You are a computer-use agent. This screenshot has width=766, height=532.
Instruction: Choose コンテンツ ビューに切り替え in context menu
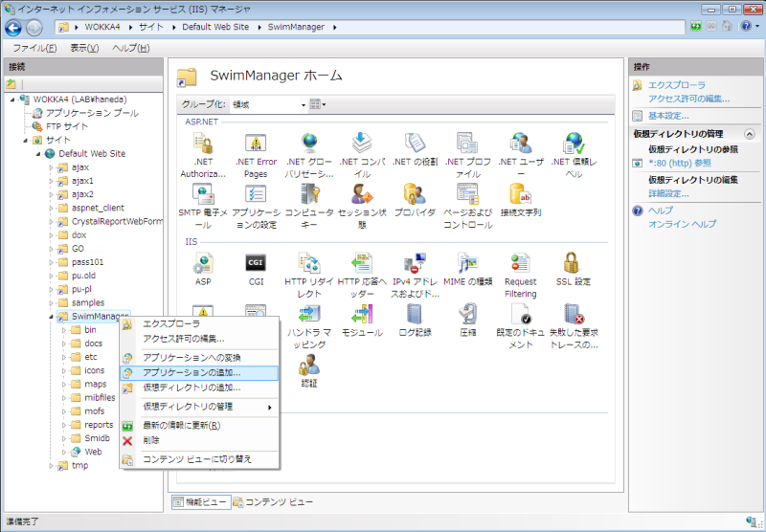click(199, 459)
